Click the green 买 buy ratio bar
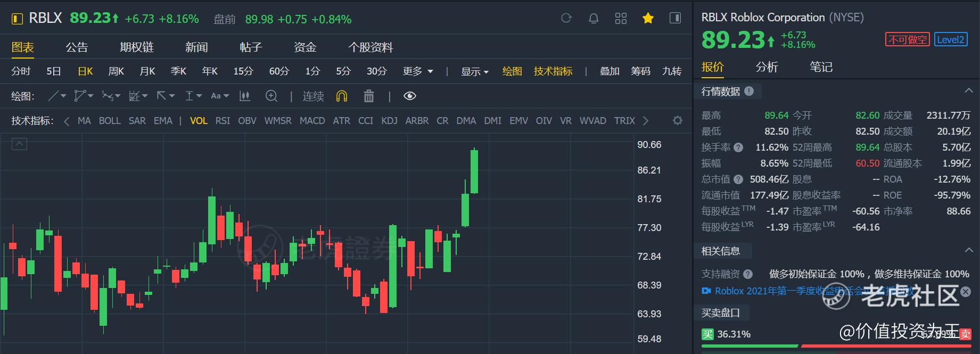Viewport: 980px width, 354px height. pyautogui.click(x=750, y=346)
